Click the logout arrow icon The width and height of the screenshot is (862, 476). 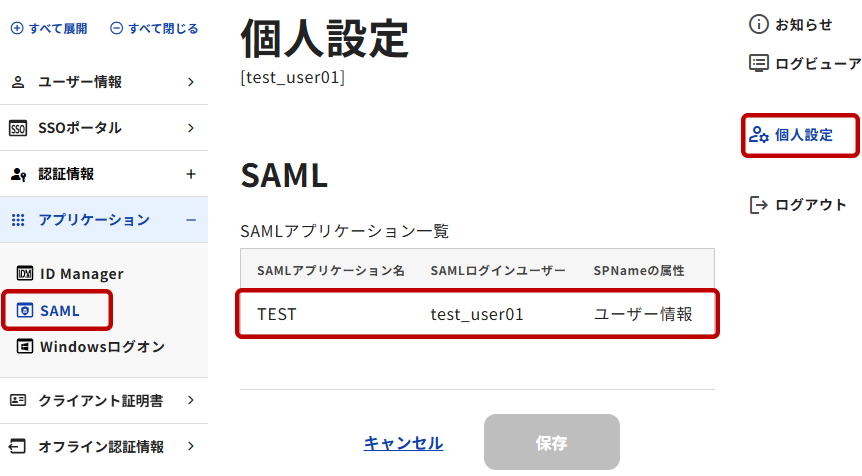(x=759, y=205)
